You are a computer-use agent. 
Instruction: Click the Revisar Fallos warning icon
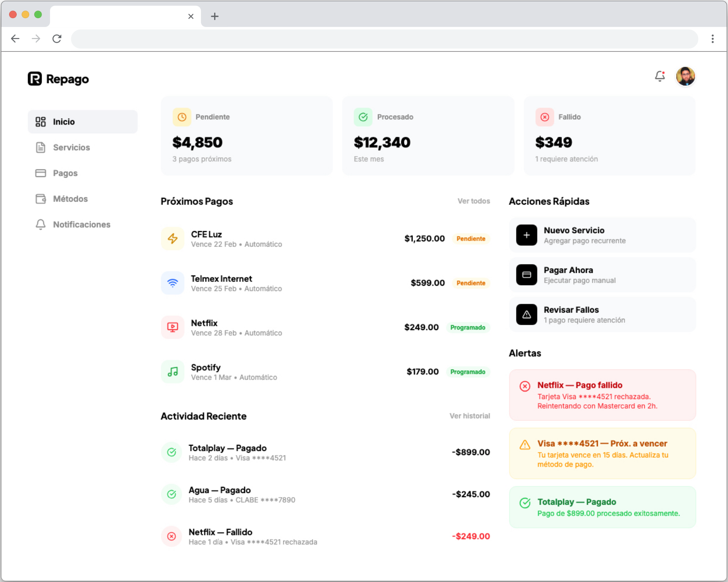527,315
